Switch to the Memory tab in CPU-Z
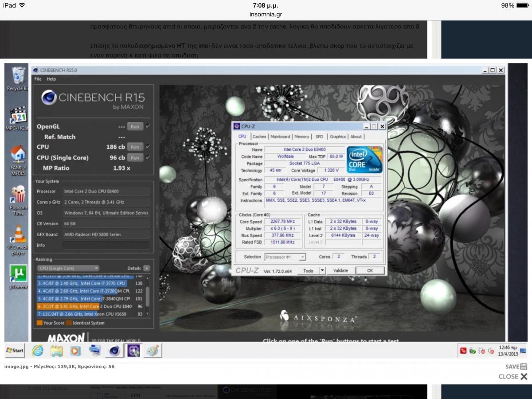Viewport: 532px width, 399px height. point(302,137)
